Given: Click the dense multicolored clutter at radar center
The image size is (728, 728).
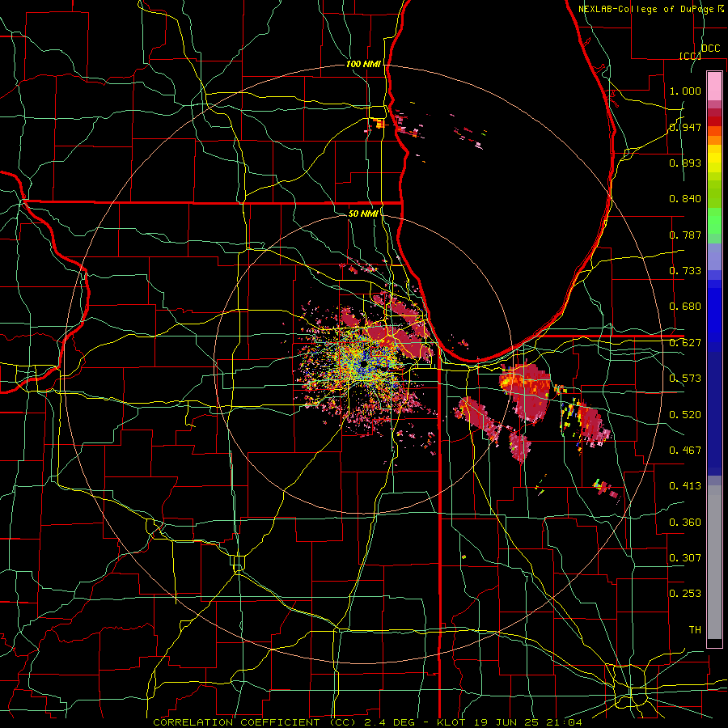Looking at the screenshot, I should (x=365, y=365).
